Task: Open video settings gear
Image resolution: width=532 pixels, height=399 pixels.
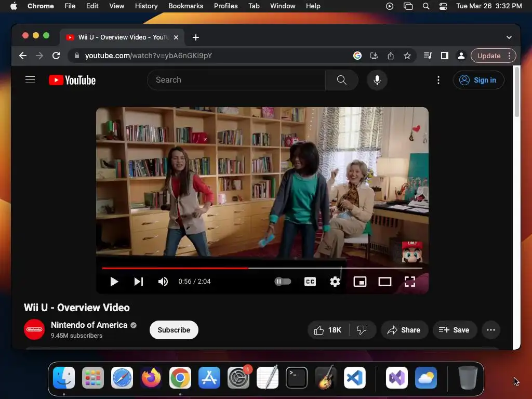Action: point(335,282)
